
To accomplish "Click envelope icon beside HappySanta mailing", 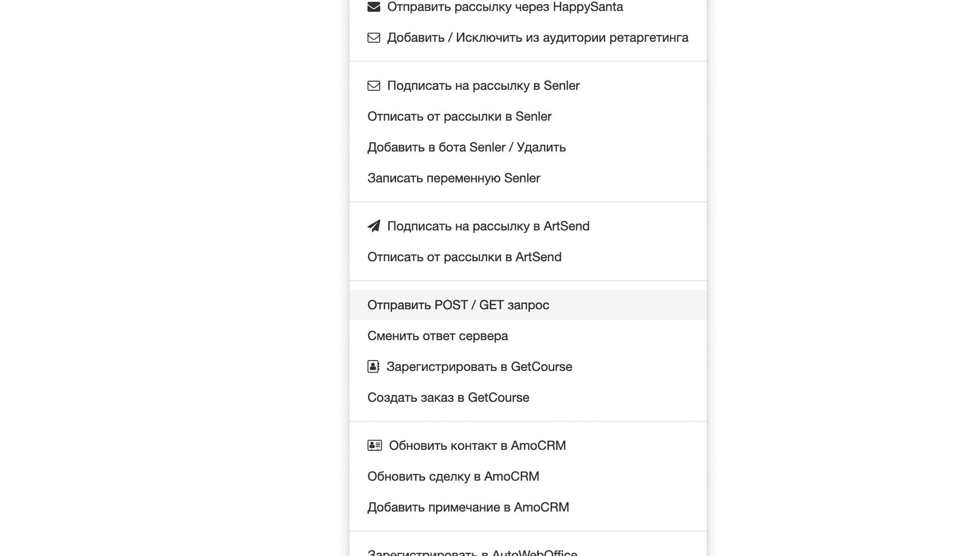I will pos(374,7).
